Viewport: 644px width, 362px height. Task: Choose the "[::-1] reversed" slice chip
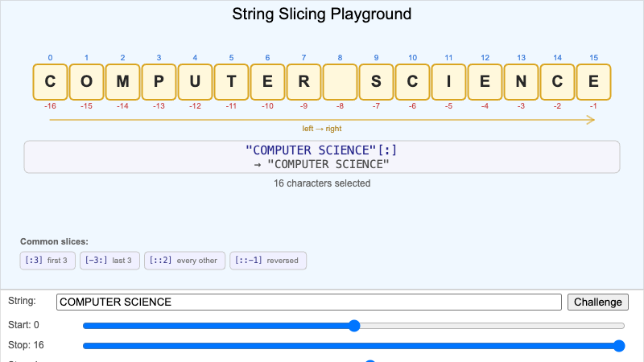[268, 261]
